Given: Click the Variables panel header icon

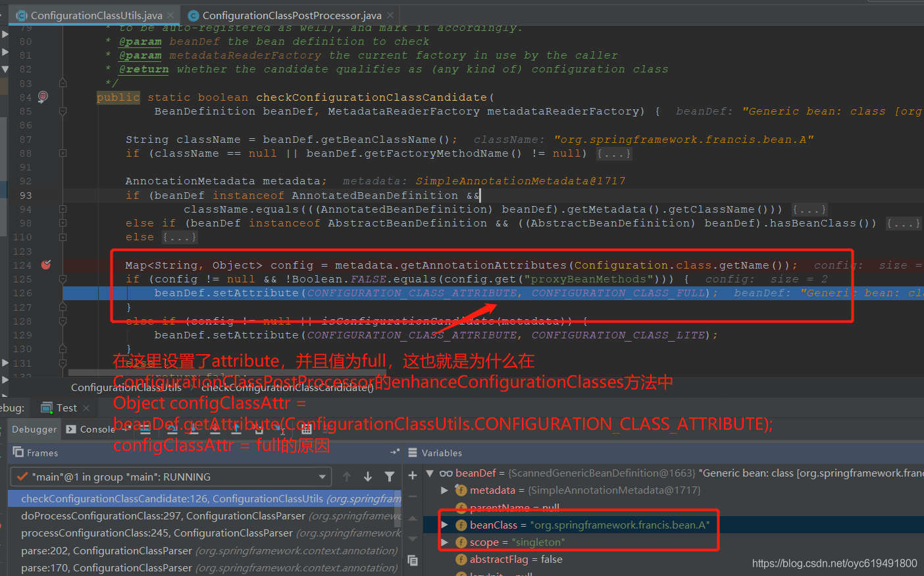Looking at the screenshot, I should tap(413, 452).
